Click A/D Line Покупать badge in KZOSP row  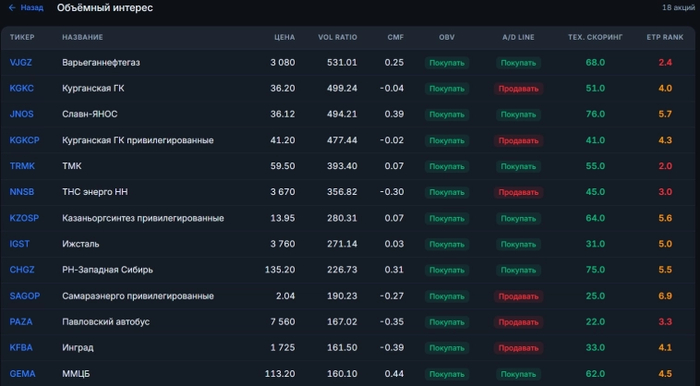point(518,219)
